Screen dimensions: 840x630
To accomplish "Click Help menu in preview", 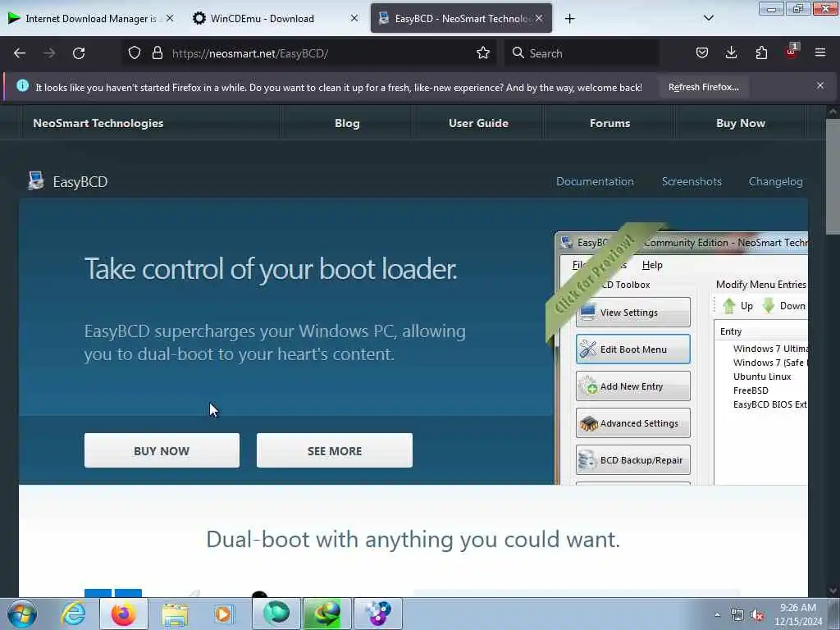I will click(x=652, y=265).
